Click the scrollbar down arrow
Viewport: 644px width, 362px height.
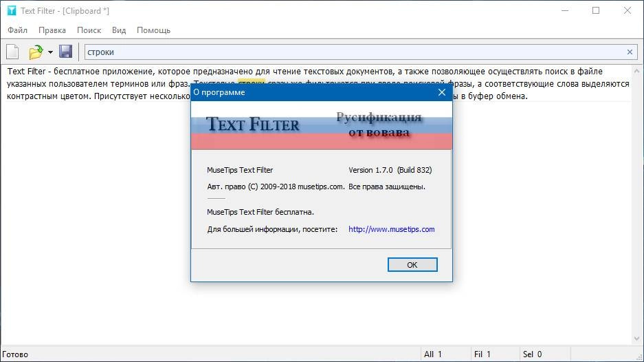coord(637,339)
